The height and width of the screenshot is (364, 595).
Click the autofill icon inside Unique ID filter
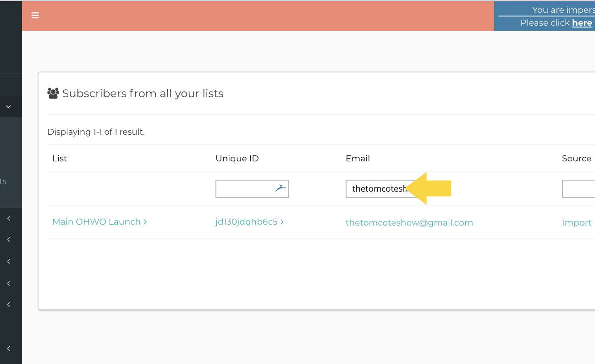280,188
